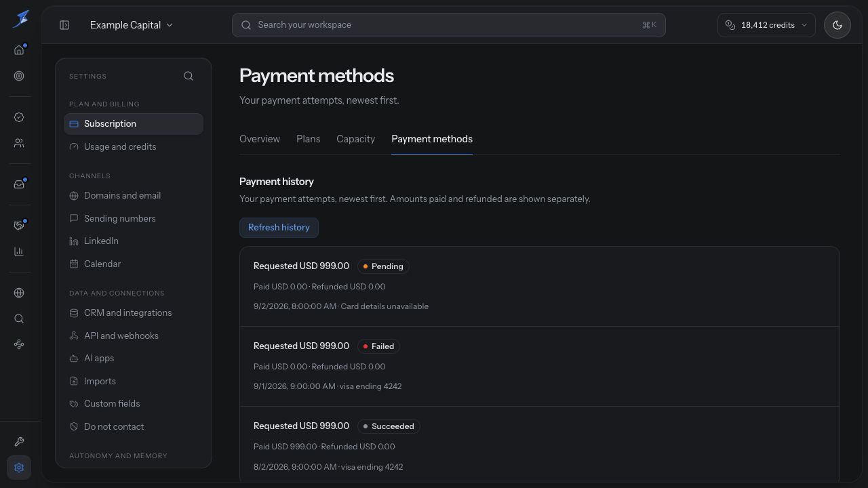The height and width of the screenshot is (488, 868).
Task: Switch to the Capacity tab
Action: click(x=355, y=139)
